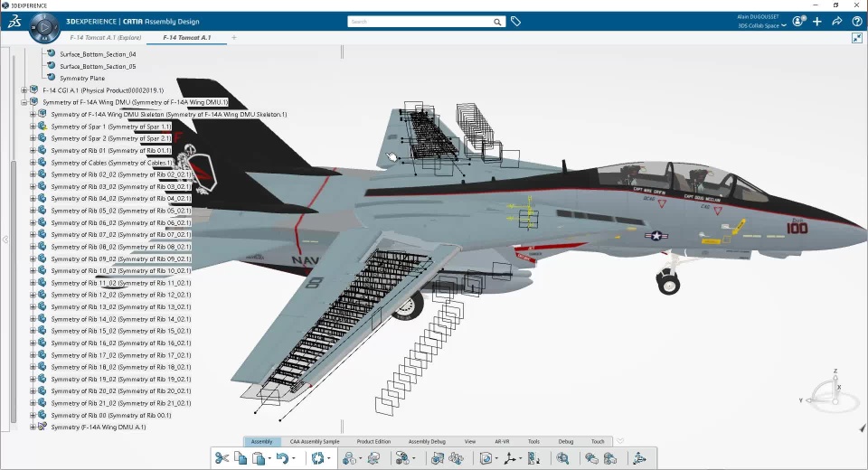Viewport: 868px width, 470px height.
Task: Click the manipulation robot icon at toolbar end
Action: coord(639,458)
